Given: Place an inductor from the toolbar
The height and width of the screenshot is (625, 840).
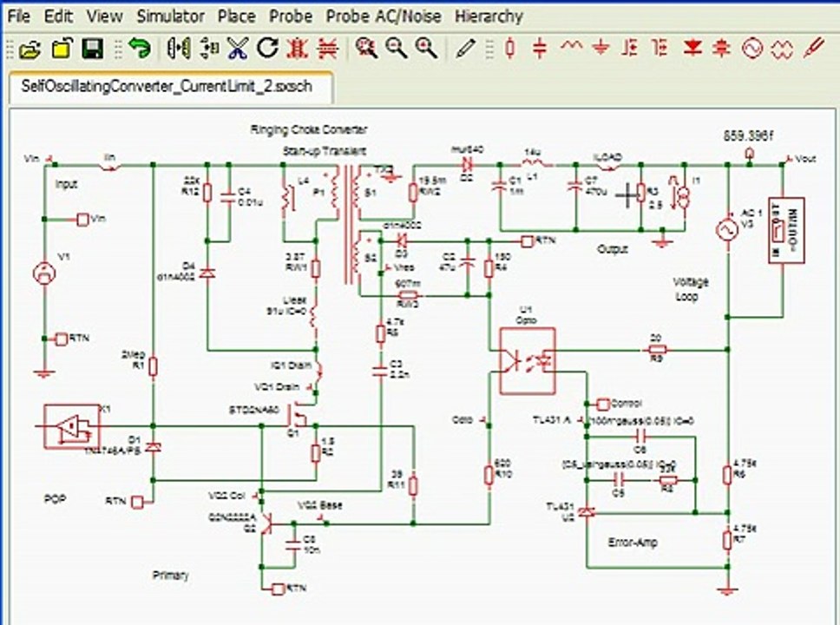Looking at the screenshot, I should (x=571, y=47).
